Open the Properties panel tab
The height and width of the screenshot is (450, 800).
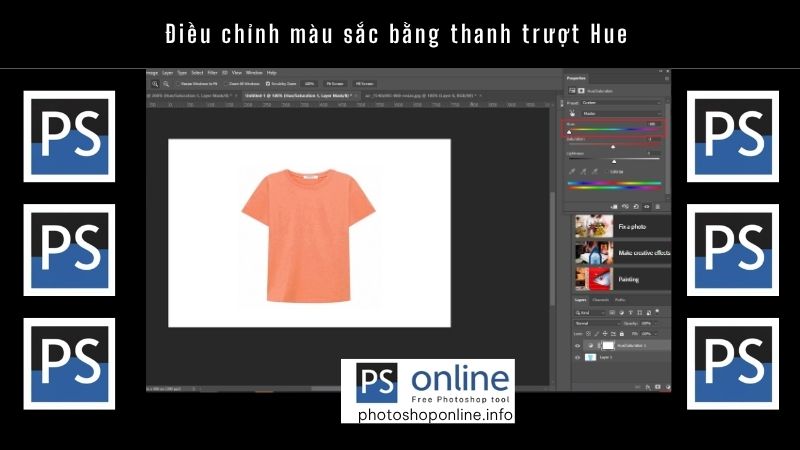pyautogui.click(x=576, y=78)
